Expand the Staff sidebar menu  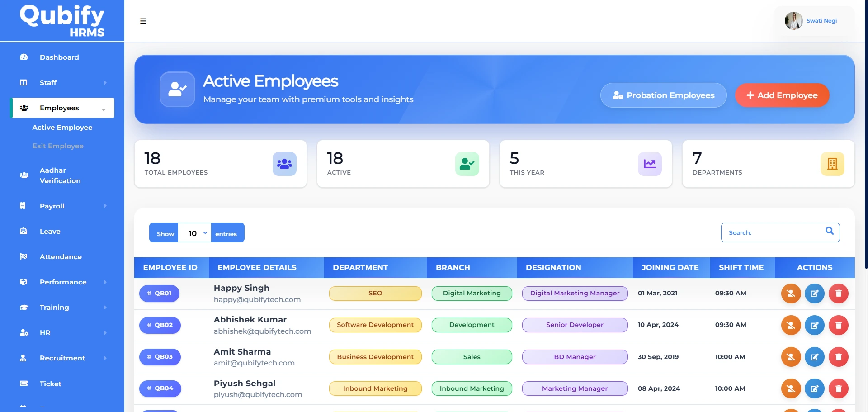63,83
